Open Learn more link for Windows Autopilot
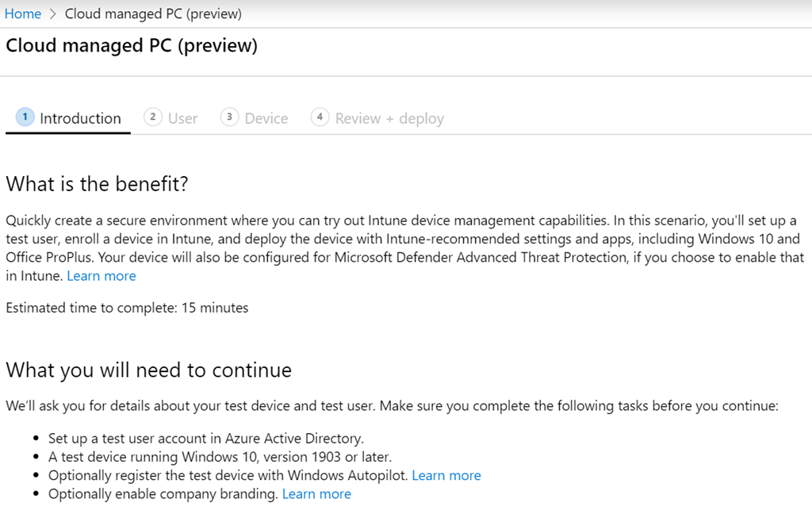This screenshot has height=522, width=812. point(446,475)
